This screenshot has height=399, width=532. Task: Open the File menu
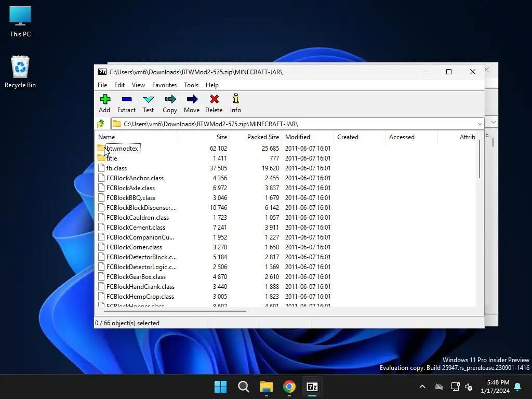point(102,85)
